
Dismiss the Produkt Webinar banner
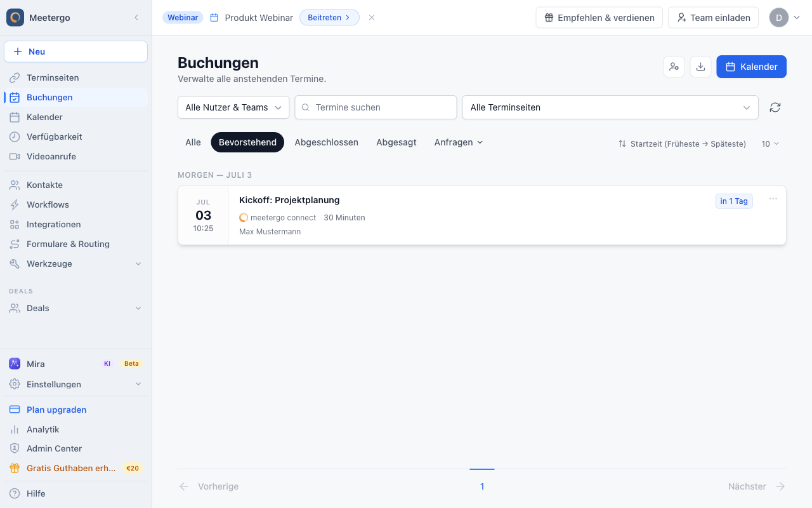(372, 18)
